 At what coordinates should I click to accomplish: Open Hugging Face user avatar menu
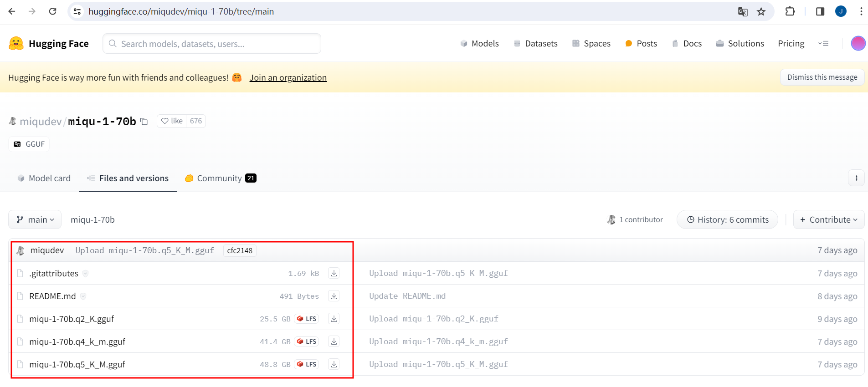tap(858, 43)
